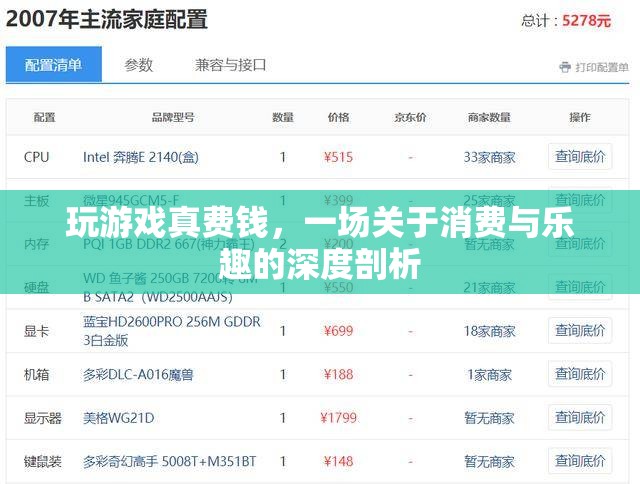Viewport: 640px width, 484px height.
Task: Click the 商家数量 column header
Action: [x=489, y=118]
